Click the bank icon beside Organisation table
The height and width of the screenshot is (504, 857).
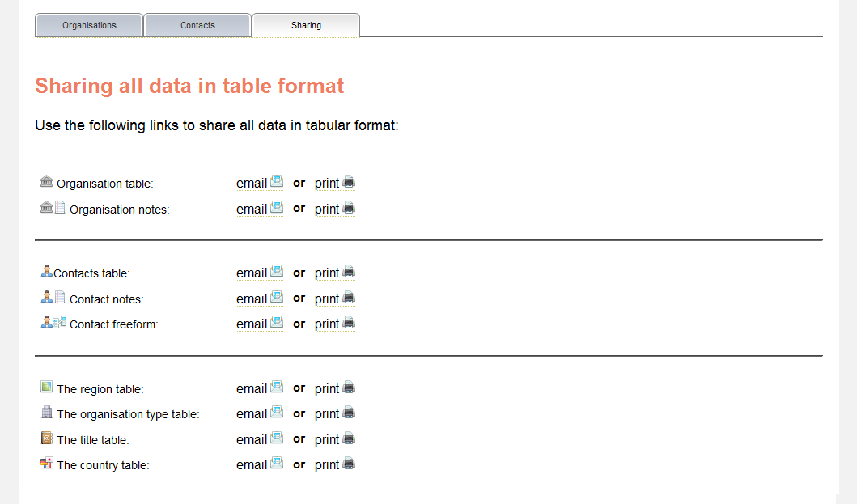(x=46, y=181)
